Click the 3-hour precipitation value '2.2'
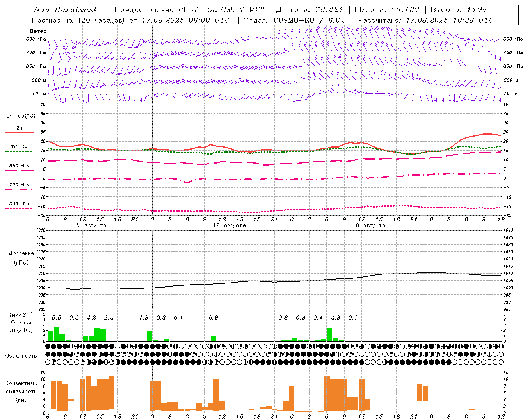The image size is (525, 420). 109,317
